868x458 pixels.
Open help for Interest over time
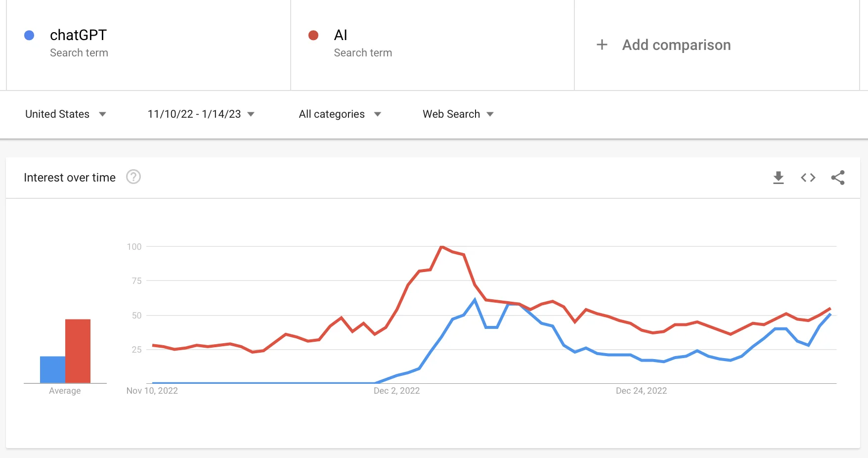point(133,177)
